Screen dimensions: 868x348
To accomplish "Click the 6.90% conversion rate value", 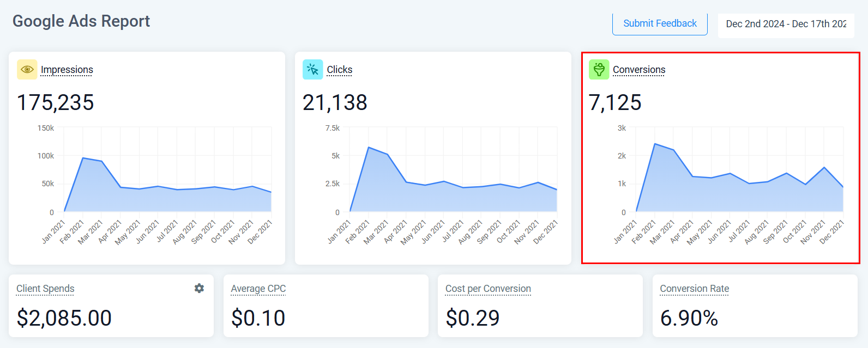I will click(689, 318).
